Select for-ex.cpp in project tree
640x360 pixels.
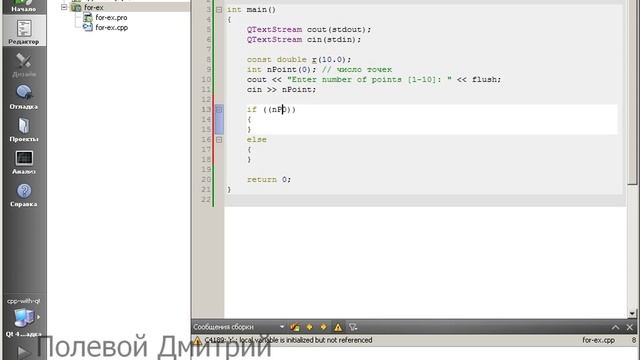coord(111,27)
